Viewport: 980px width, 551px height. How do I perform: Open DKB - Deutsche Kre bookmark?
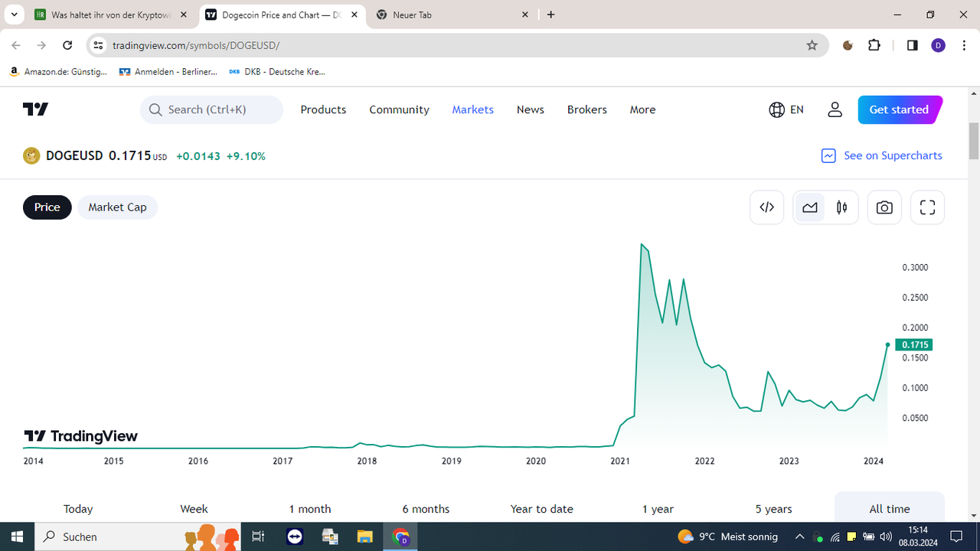pyautogui.click(x=277, y=72)
